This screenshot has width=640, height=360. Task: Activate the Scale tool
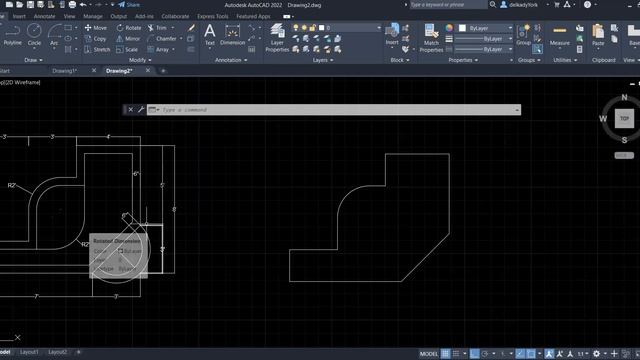[x=127, y=49]
